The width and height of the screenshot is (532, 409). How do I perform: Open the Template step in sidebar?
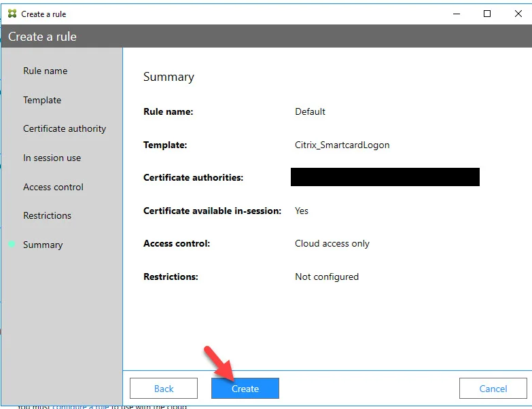(x=42, y=100)
